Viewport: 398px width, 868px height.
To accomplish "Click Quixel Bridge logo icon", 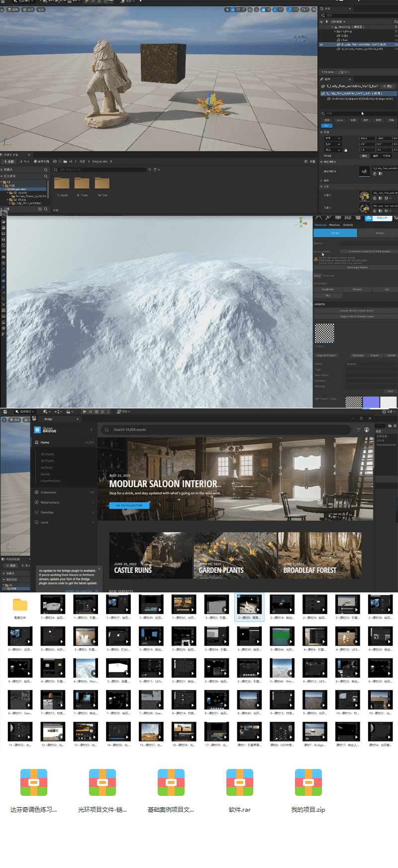I will 37,430.
